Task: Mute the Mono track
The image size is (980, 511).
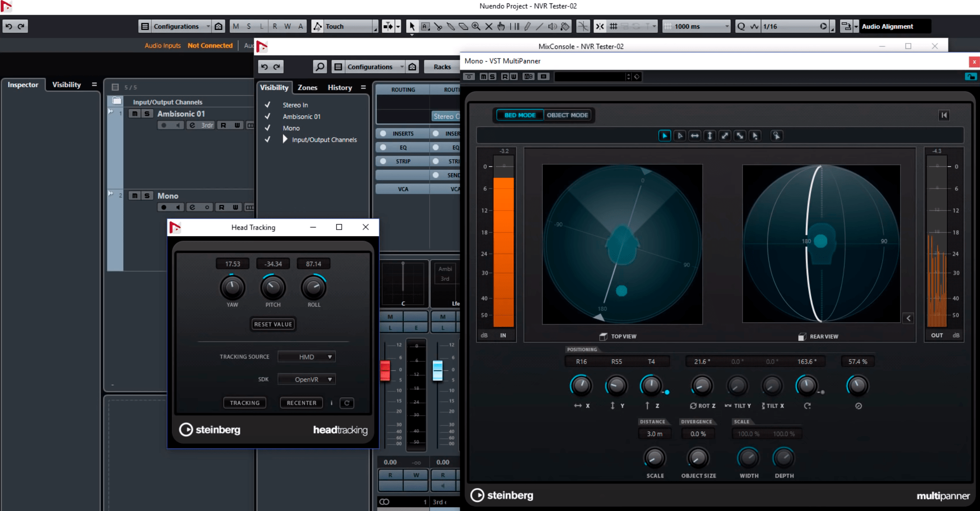Action: click(135, 195)
